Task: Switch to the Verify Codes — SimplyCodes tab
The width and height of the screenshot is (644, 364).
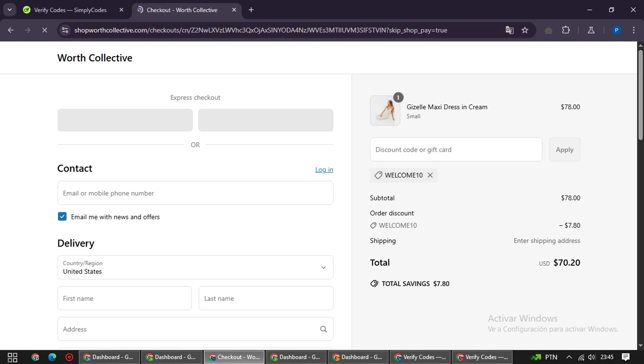Action: [x=70, y=10]
